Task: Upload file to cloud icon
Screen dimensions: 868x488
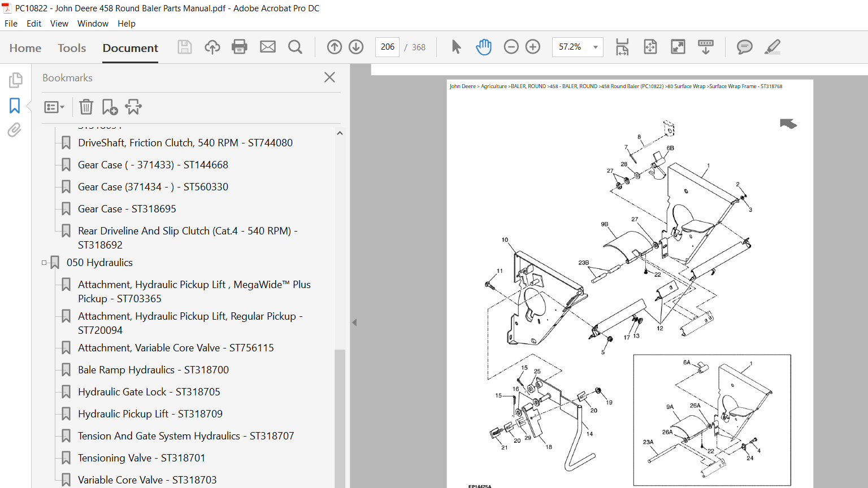Action: [212, 47]
